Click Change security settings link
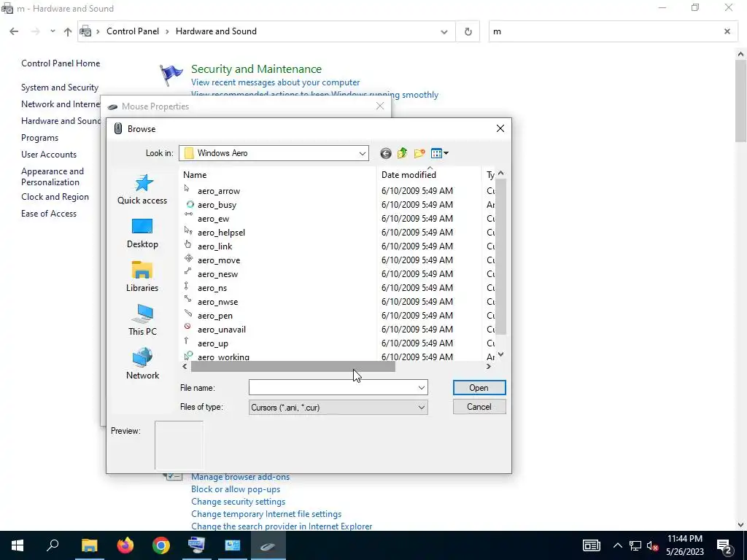Viewport: 747px width, 560px height. (x=239, y=502)
